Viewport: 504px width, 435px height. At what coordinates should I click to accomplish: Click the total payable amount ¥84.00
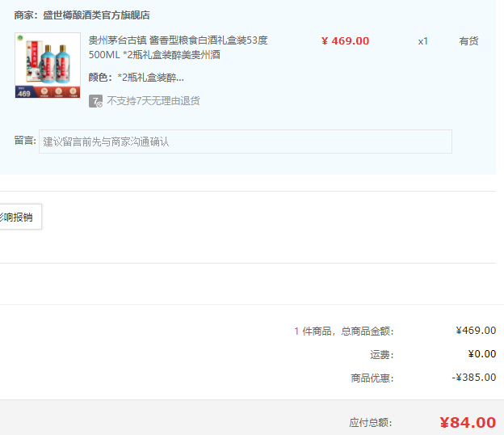468,422
